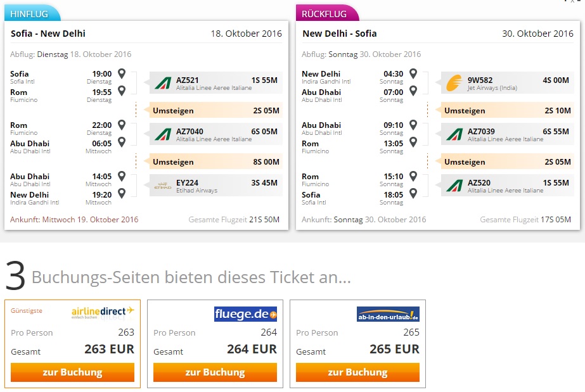585x392 pixels.
Task: Open the airlinedirect logo
Action: coord(103,313)
